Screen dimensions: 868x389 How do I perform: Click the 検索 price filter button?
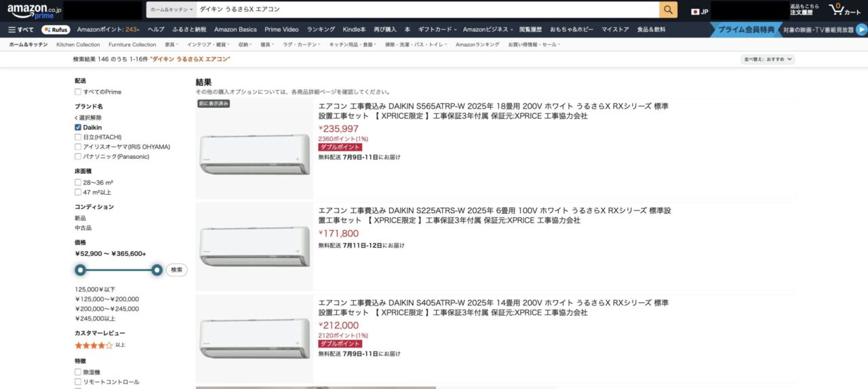coord(176,270)
